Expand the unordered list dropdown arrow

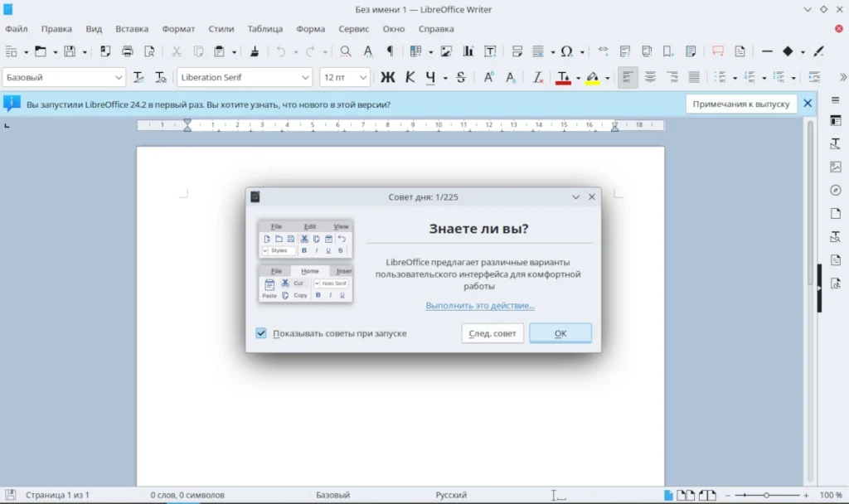735,78
